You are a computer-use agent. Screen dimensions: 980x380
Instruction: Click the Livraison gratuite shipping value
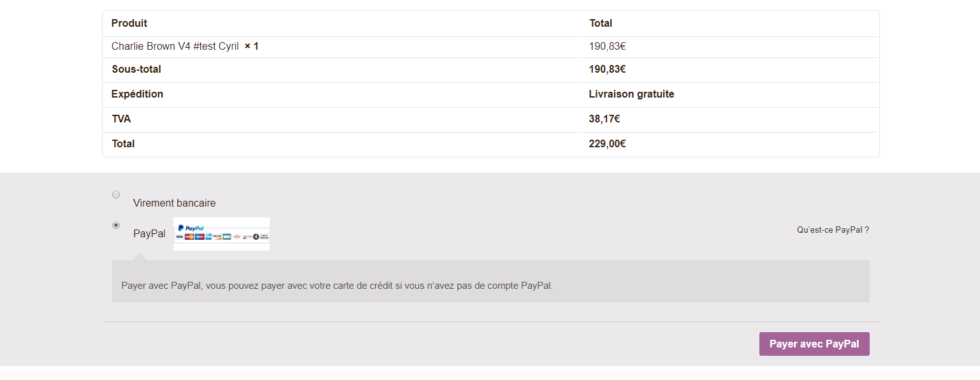click(x=631, y=94)
